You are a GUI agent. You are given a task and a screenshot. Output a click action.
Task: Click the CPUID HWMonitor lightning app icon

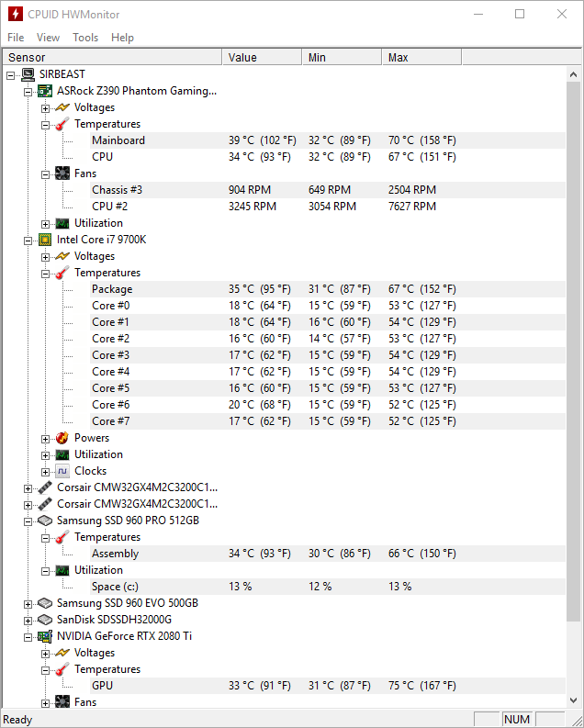[16, 14]
